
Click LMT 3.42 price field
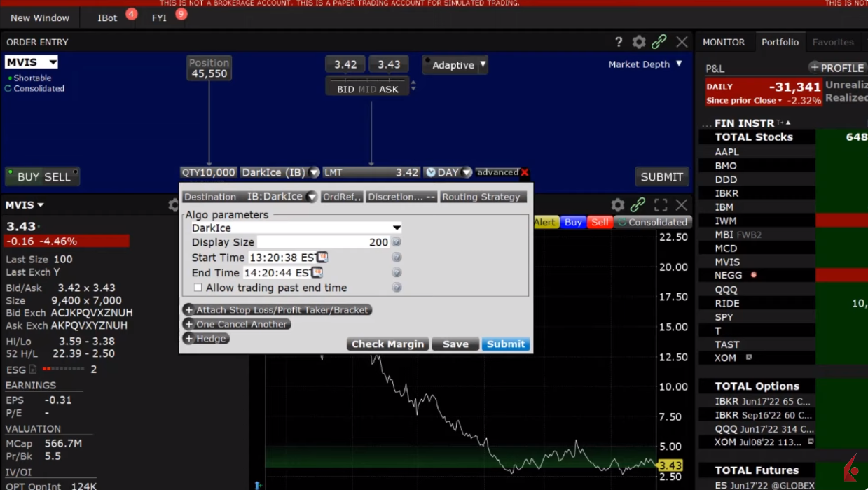pyautogui.click(x=371, y=172)
